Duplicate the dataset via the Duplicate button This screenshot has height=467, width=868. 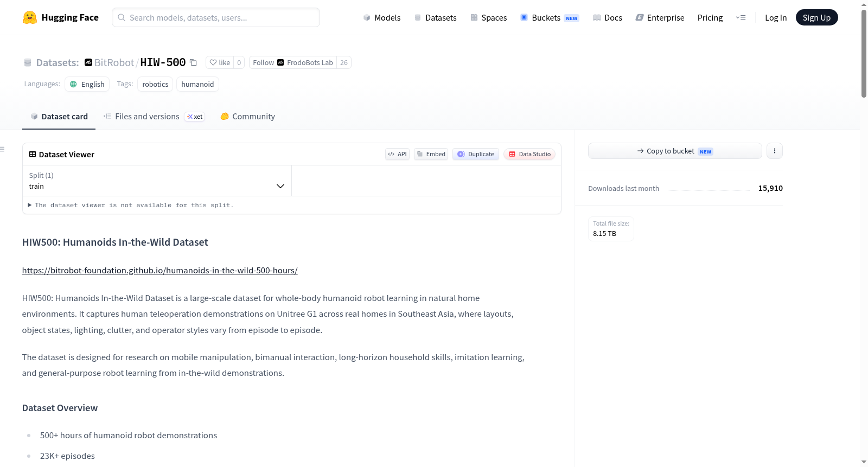(476, 154)
